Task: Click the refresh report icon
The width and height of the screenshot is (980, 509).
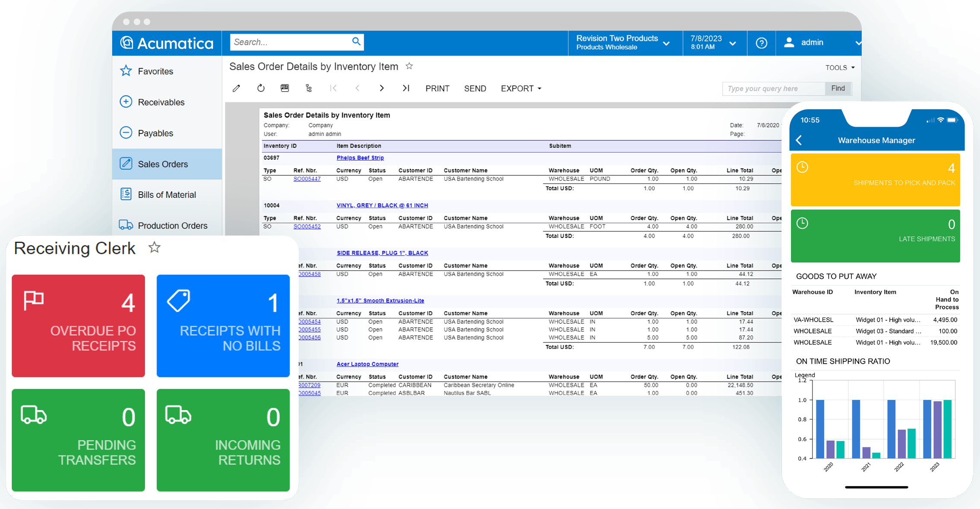Action: coord(261,88)
